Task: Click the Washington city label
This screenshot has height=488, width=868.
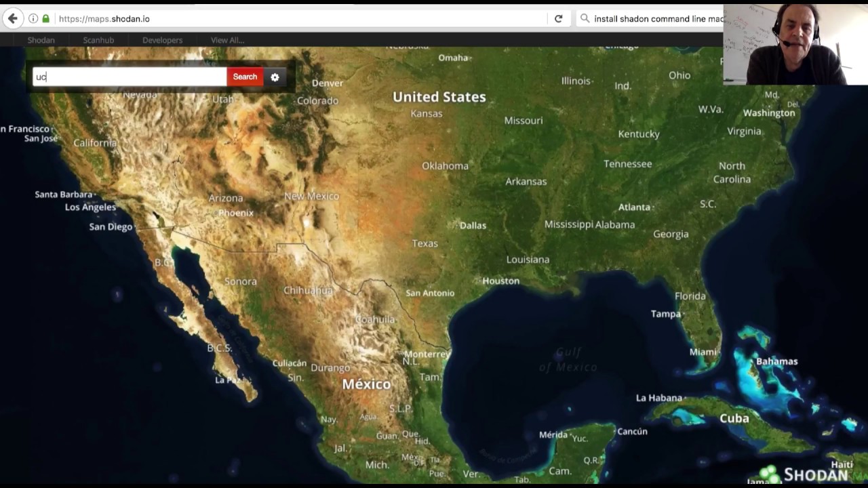Action: (x=769, y=113)
